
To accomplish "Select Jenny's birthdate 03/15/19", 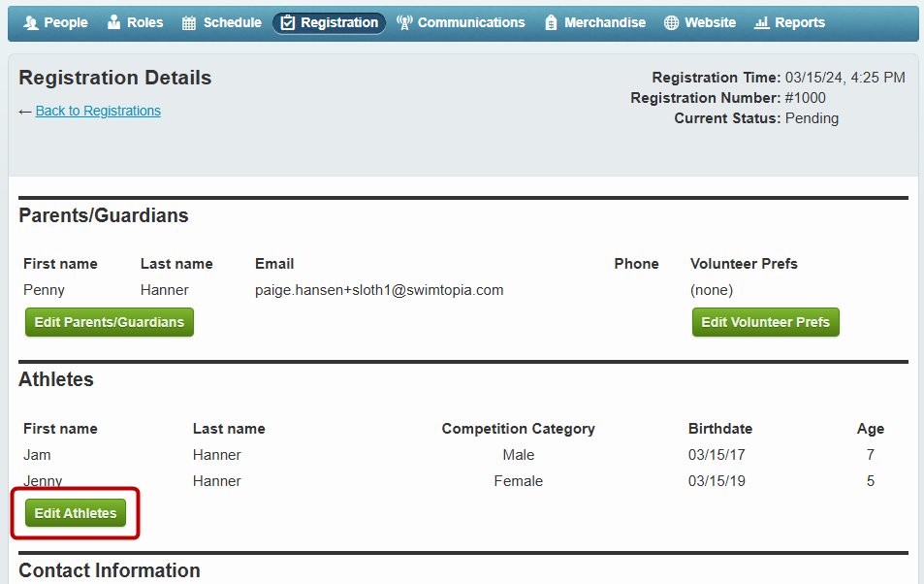I will tap(717, 481).
